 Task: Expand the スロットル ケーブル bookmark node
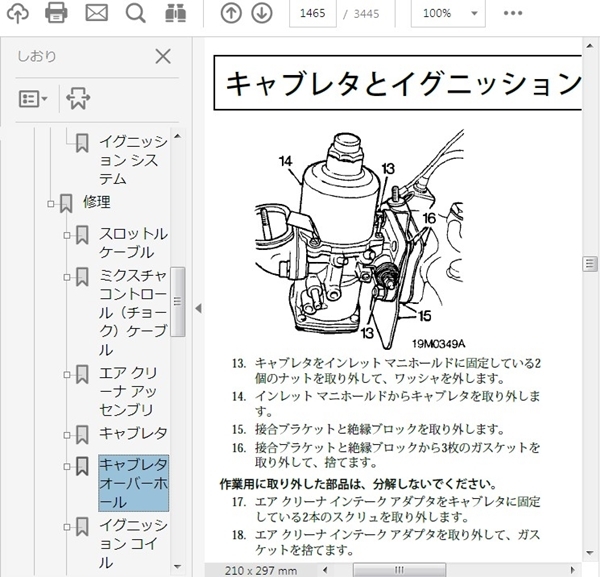pyautogui.click(x=67, y=235)
